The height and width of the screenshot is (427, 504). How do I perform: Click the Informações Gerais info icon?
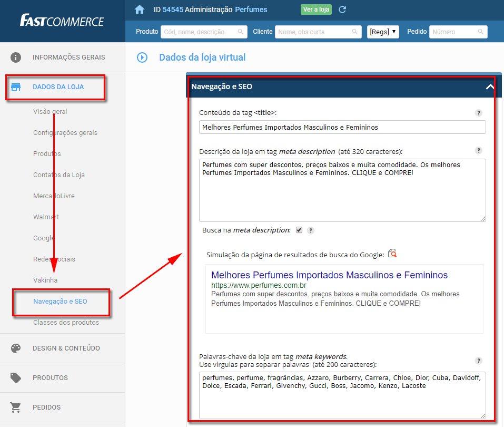(x=16, y=57)
